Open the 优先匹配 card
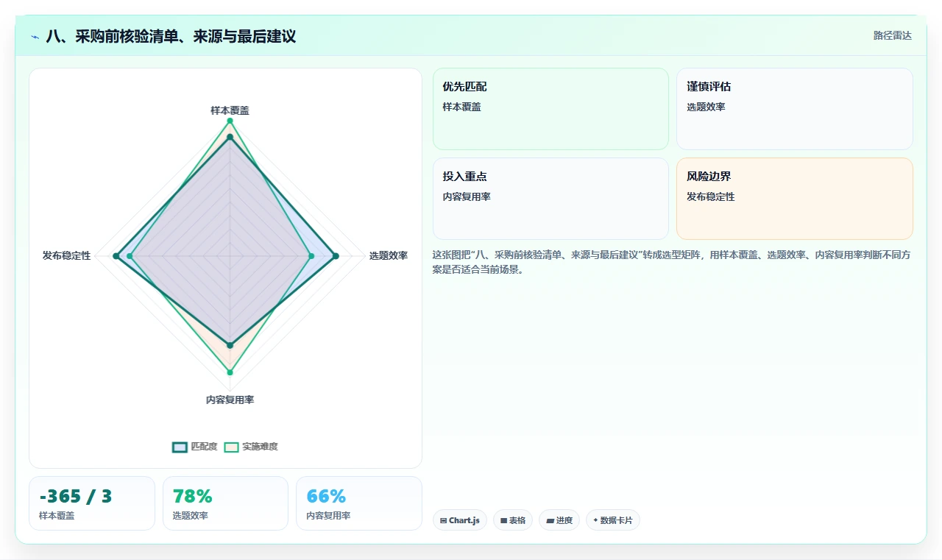Viewport: 942px width, 560px height. click(550, 109)
